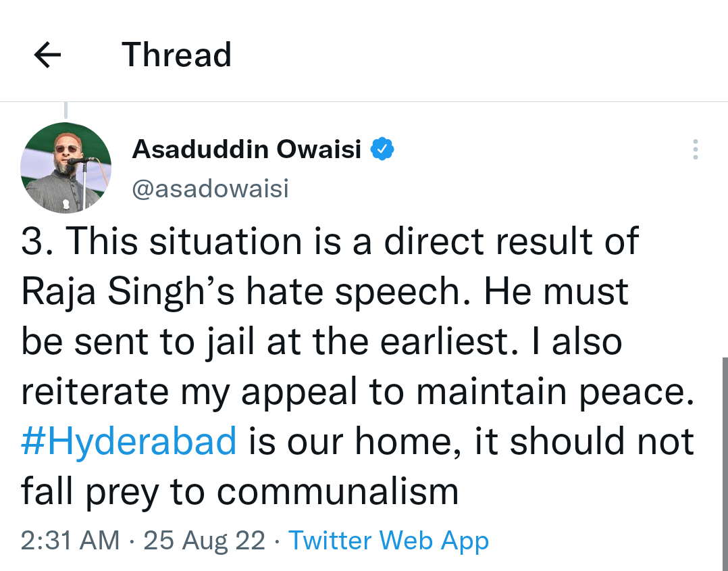The image size is (728, 571).
Task: Click the blue verified badge
Action: [x=383, y=149]
